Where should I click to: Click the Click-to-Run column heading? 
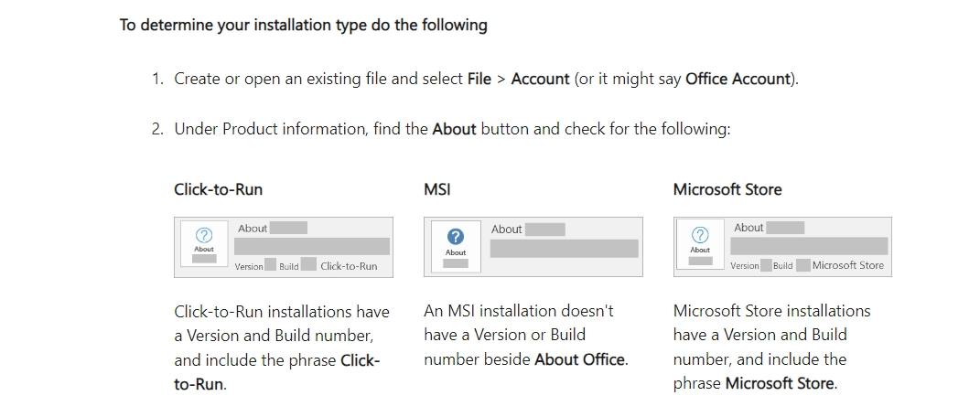click(x=218, y=189)
